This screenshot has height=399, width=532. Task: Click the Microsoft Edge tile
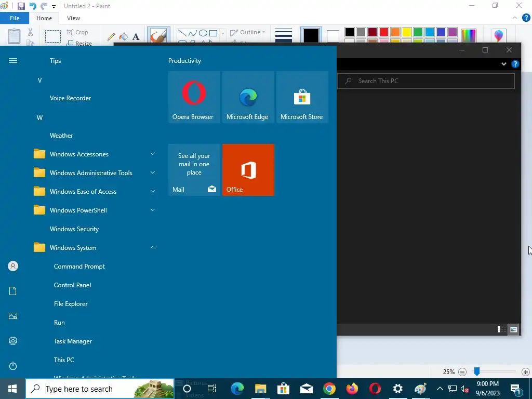(248, 97)
